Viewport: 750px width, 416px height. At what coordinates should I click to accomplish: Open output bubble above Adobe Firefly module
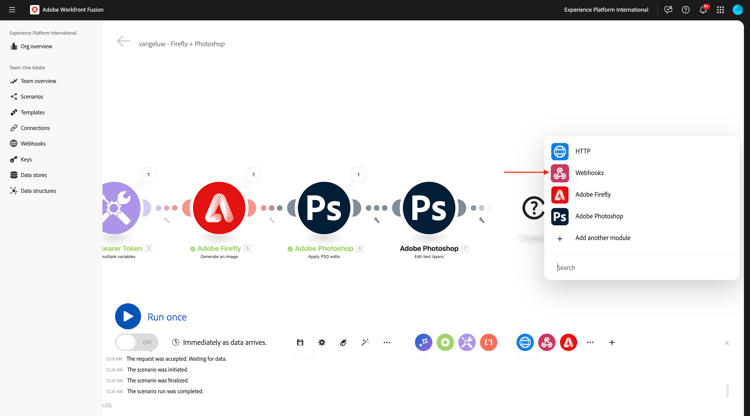coord(254,175)
